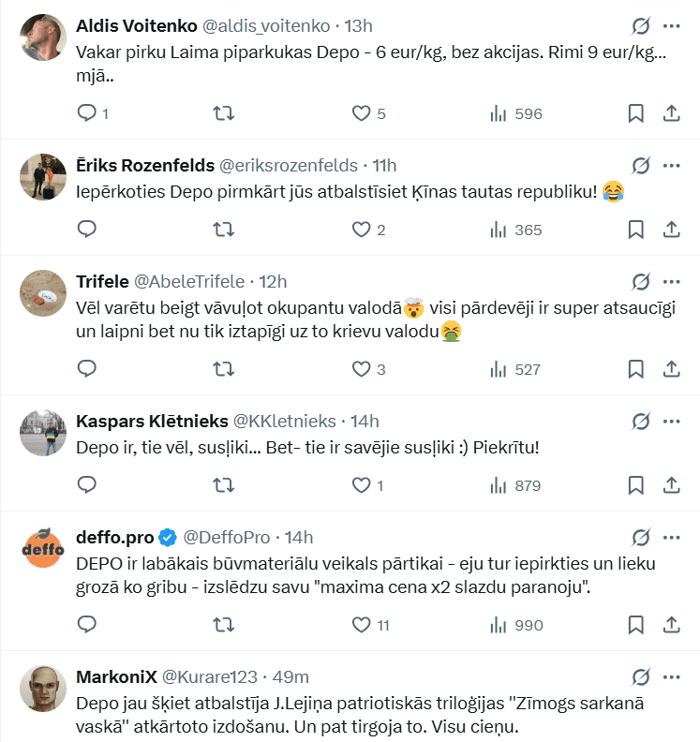This screenshot has height=742, width=700.
Task: Bookmark Kaspars Klētnieks' tweet
Action: pos(635,485)
